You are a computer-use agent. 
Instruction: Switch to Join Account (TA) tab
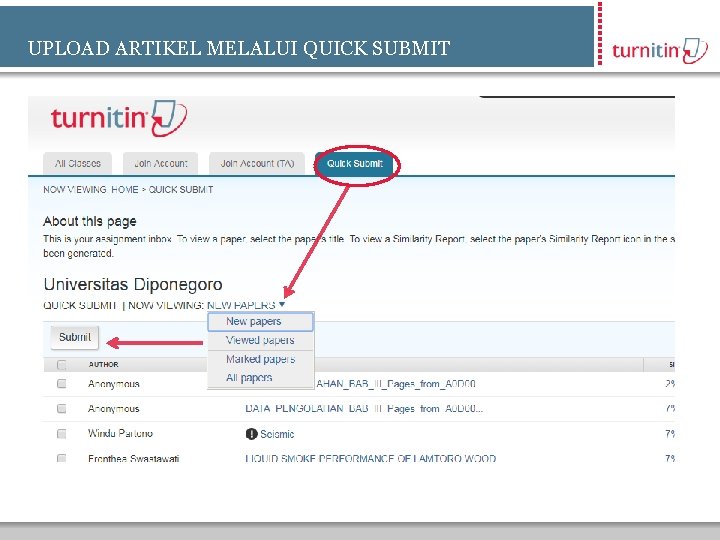[257, 163]
